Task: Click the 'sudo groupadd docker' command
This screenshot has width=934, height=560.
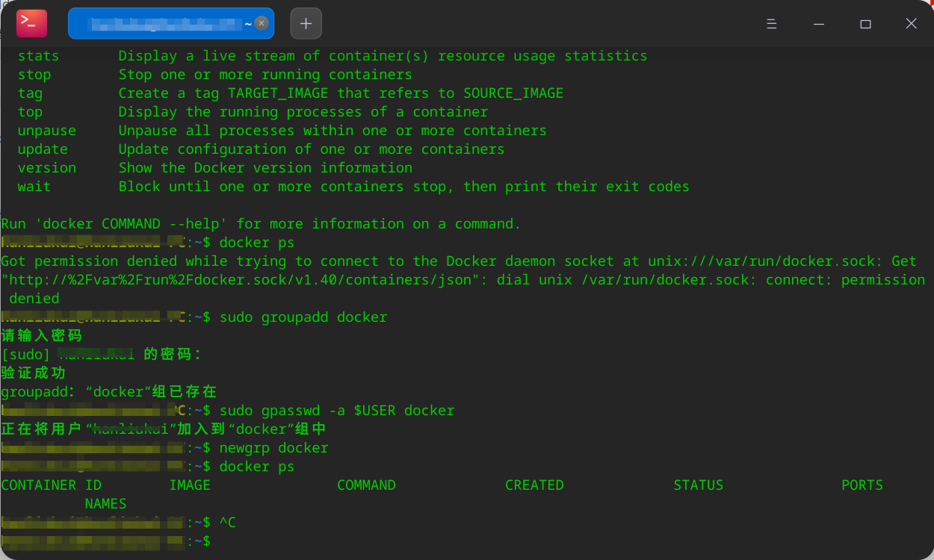Action: (x=303, y=317)
